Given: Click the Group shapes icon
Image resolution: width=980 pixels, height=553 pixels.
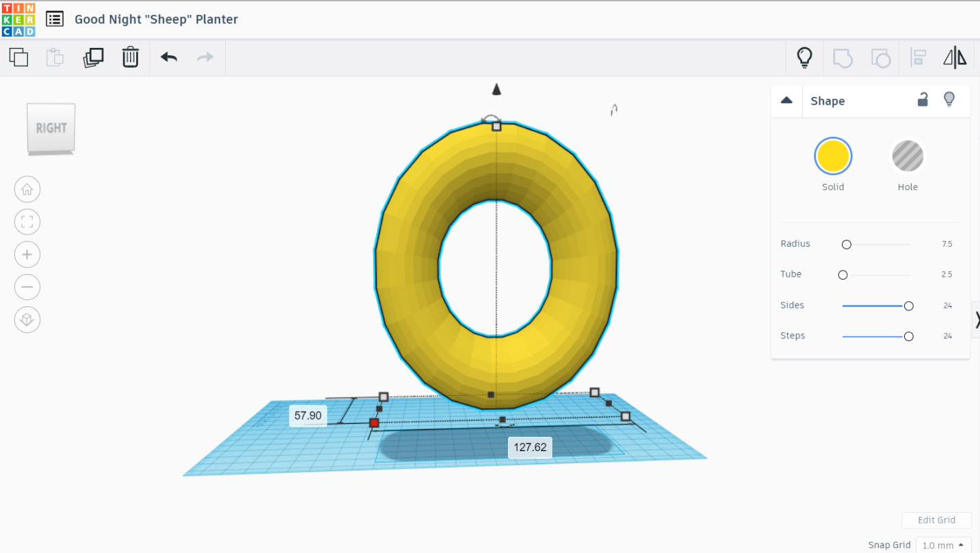Looking at the screenshot, I should point(843,57).
